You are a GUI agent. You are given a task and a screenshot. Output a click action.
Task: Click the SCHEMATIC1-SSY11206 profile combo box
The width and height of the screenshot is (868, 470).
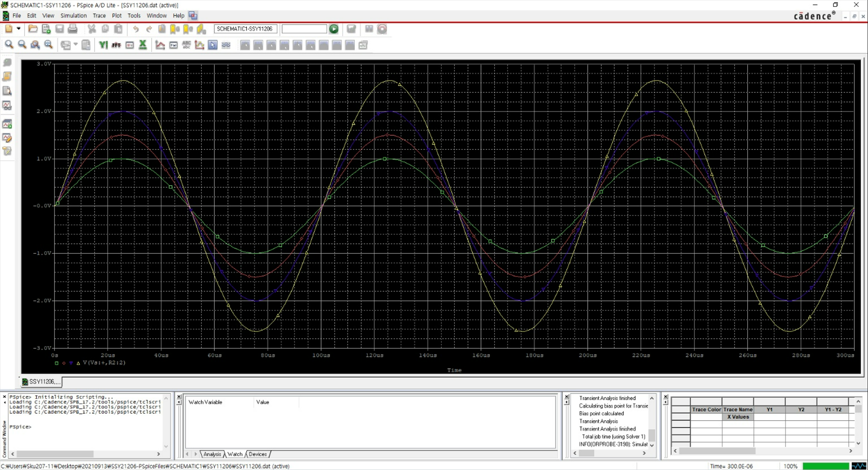tap(245, 29)
